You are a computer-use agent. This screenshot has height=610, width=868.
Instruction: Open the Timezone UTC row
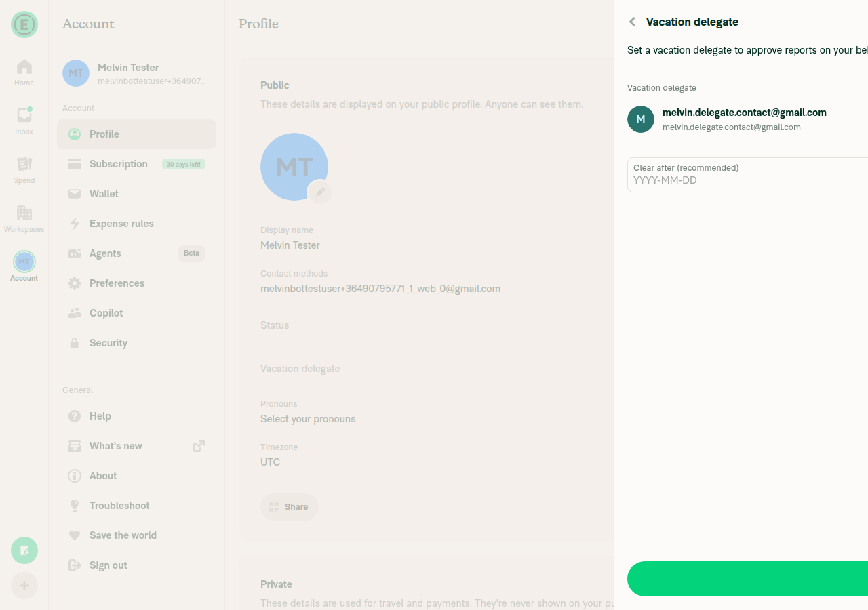point(426,455)
